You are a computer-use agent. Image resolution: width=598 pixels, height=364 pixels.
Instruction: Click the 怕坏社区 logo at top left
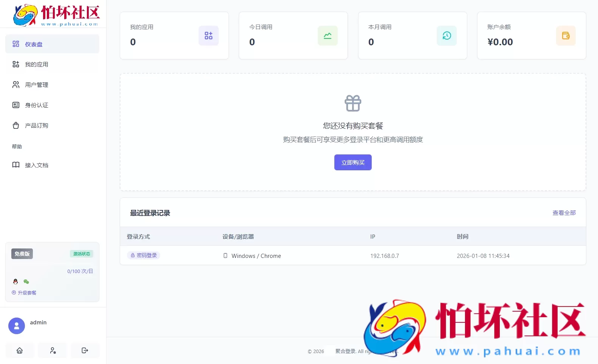[56, 15]
